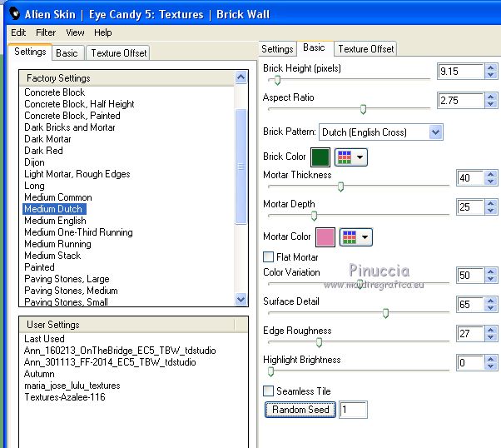501x448 pixels.
Task: Select 'Dijon' preset
Action: pos(34,162)
